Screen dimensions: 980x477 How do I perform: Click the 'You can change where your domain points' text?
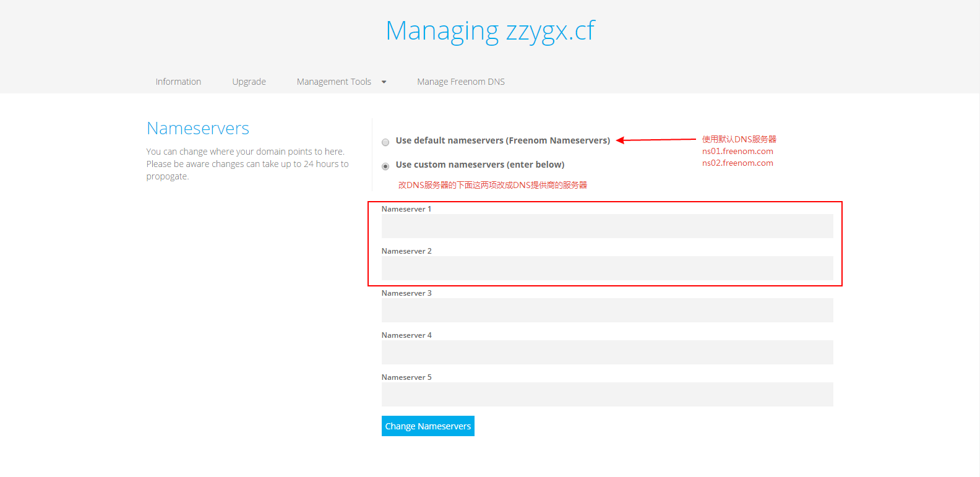point(247,164)
